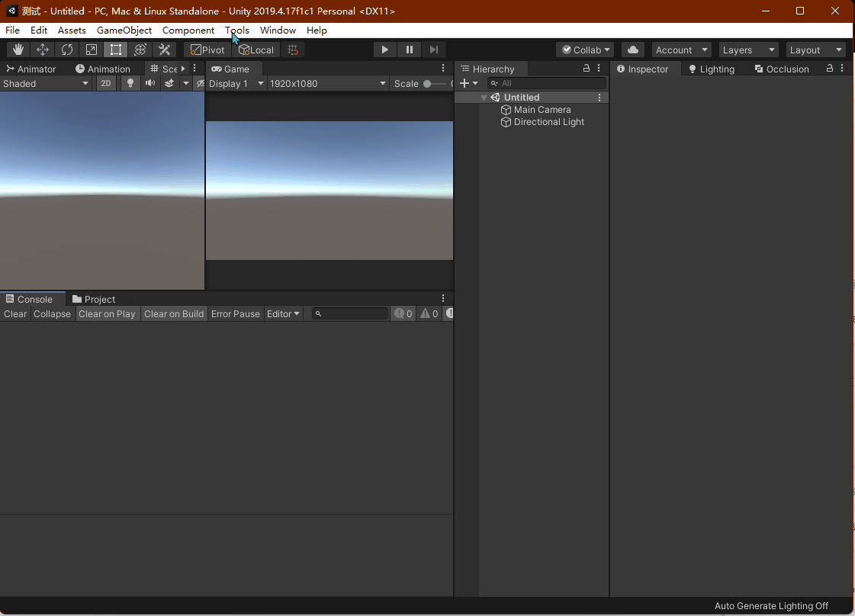Switch to the Animation tab
This screenshot has height=616, width=855.
tap(103, 69)
